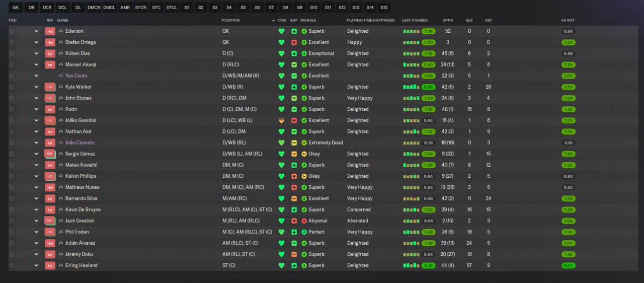Open the picked dropdown arrow for John Stones
Screen dimensions: 644x283
click(36, 98)
